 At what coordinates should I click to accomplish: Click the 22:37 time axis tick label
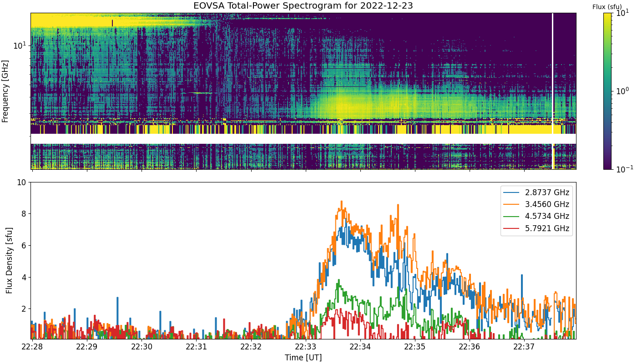[x=524, y=347]
